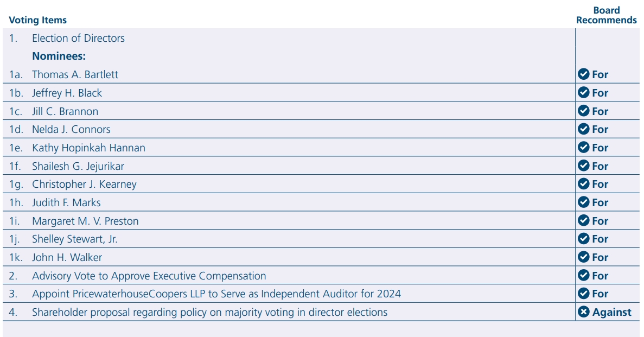
Task: Click the check icon for PricewaterhouseCoopers auditor item
Action: tap(584, 294)
